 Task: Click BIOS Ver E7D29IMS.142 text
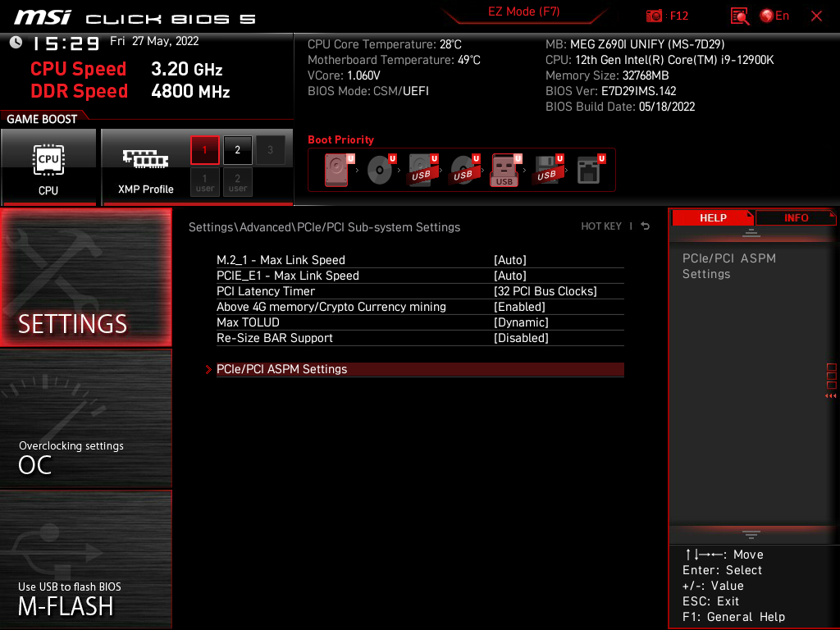[x=610, y=91]
